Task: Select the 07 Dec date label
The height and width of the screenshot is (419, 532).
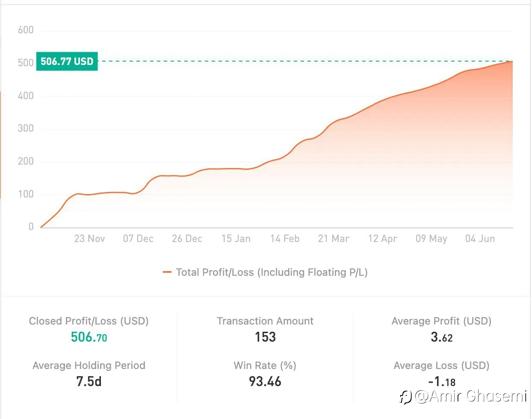Action: click(138, 239)
